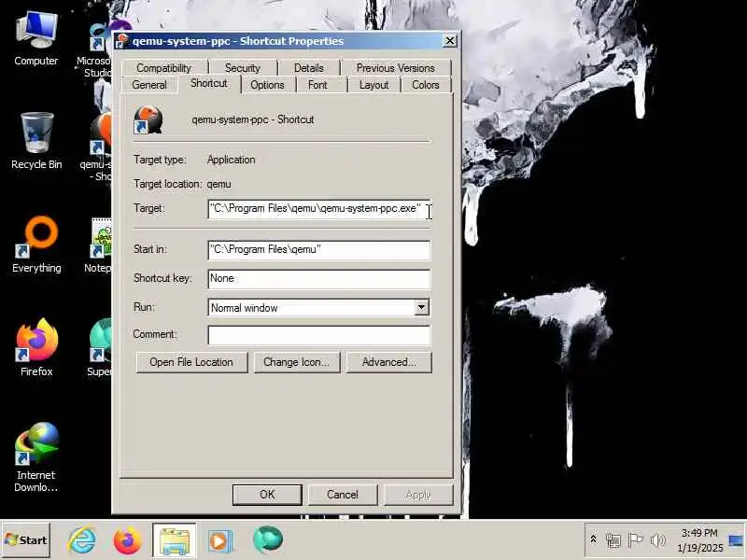Screen dimensions: 747x560
Task: Select the Shortcut tab
Action: tap(208, 83)
